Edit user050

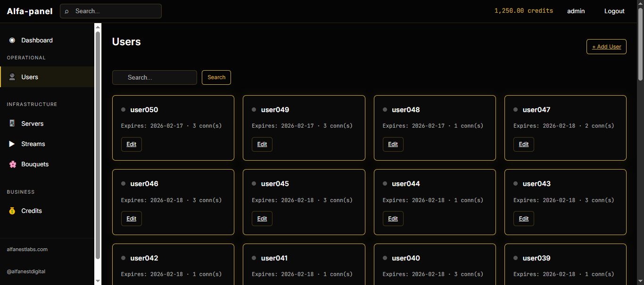tap(132, 144)
